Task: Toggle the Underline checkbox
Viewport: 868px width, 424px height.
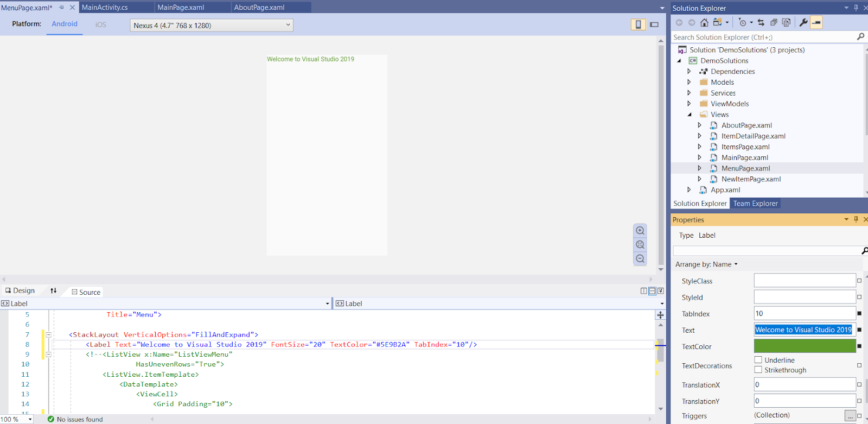Action: 758,360
